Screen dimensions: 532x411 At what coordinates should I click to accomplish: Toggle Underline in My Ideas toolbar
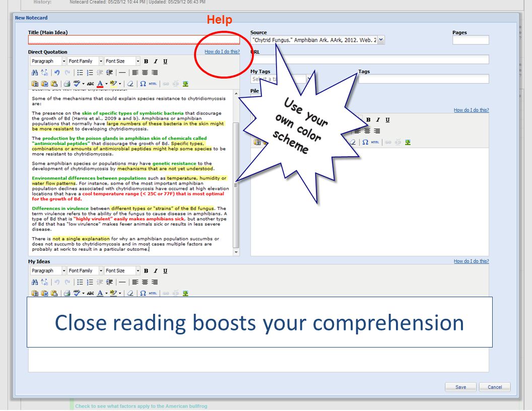[x=165, y=271]
